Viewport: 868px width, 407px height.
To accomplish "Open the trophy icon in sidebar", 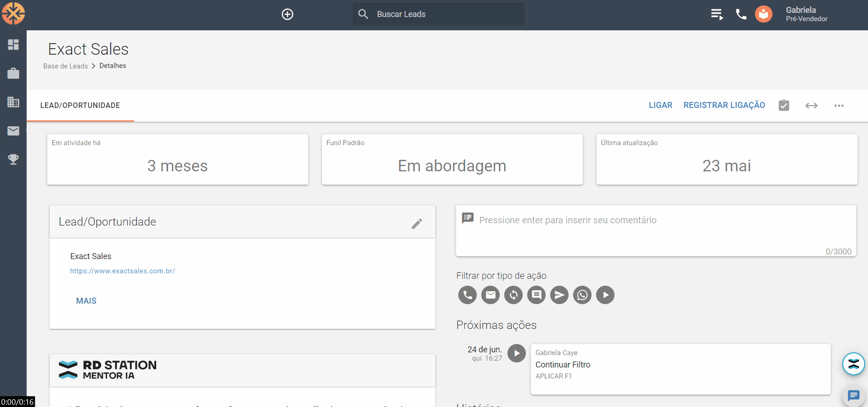I will pyautogui.click(x=13, y=159).
